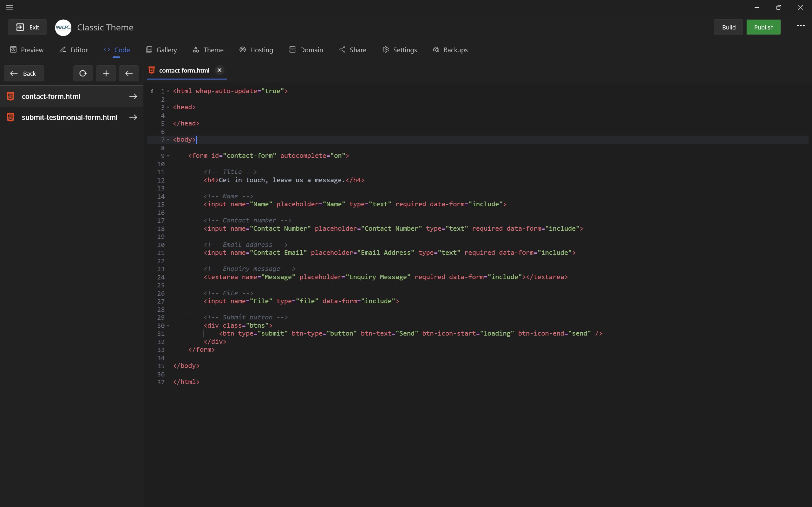Viewport: 812px width, 507px height.
Task: Click the info icon beside line 1
Action: 152,91
